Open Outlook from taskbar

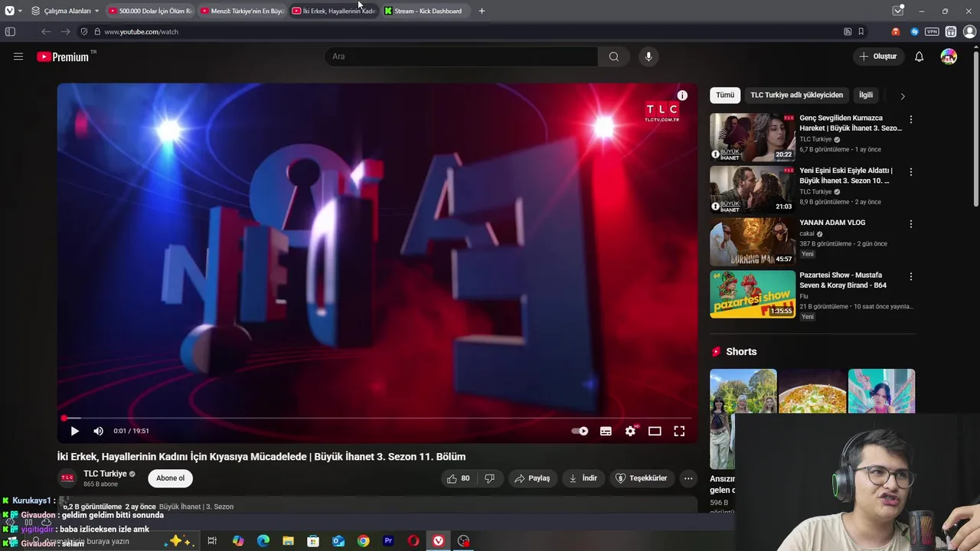338,541
